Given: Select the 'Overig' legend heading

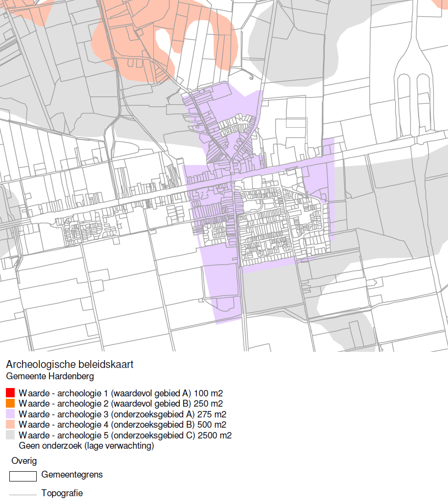Looking at the screenshot, I should (x=24, y=461).
